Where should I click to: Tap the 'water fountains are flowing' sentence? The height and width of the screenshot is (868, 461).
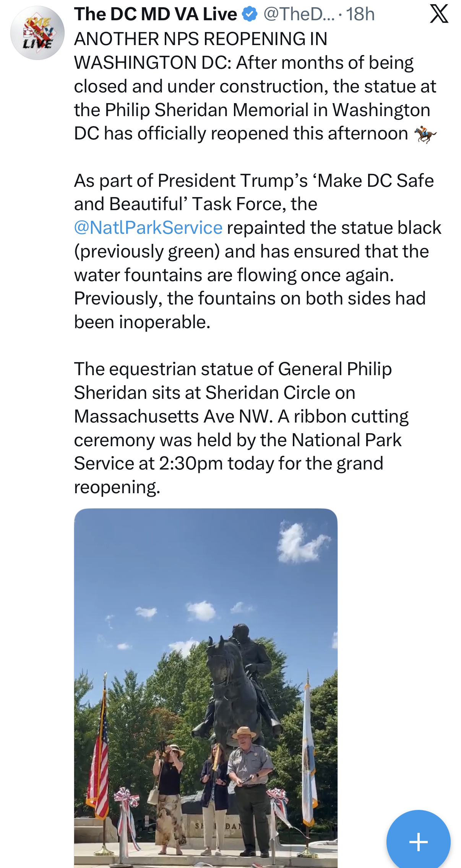pyautogui.click(x=234, y=275)
